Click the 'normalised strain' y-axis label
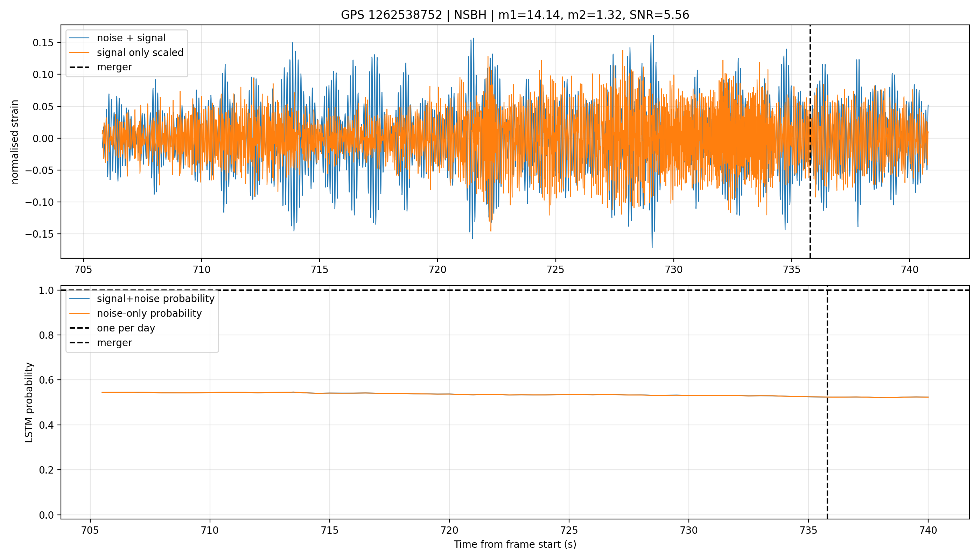Screen dimensions: 980x560 pyautogui.click(x=15, y=142)
